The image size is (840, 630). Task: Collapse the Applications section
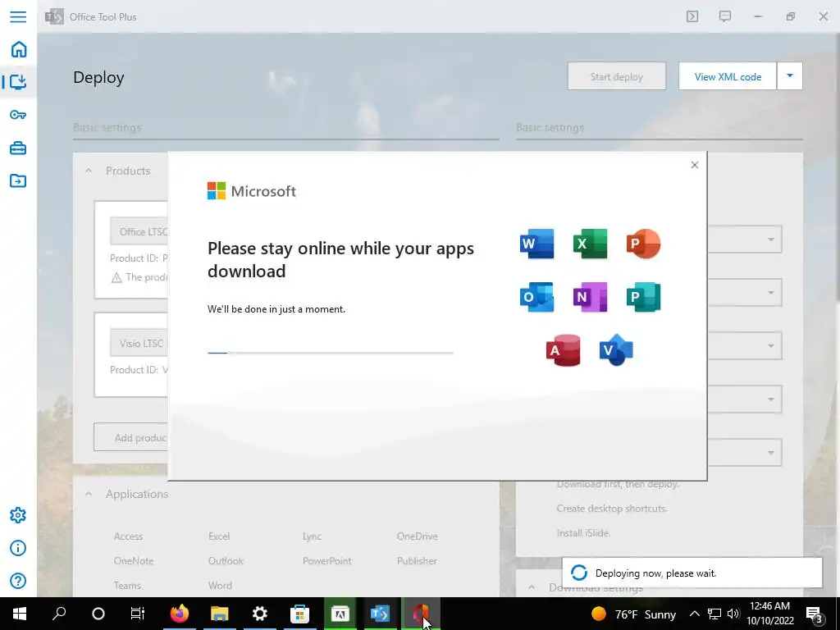coord(89,494)
